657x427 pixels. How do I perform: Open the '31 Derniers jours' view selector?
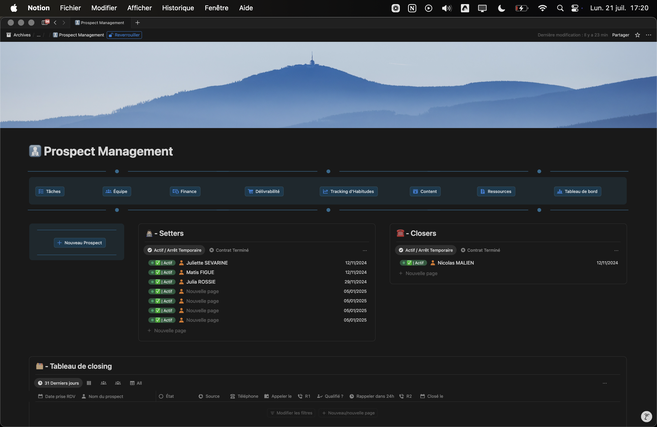[x=58, y=383]
